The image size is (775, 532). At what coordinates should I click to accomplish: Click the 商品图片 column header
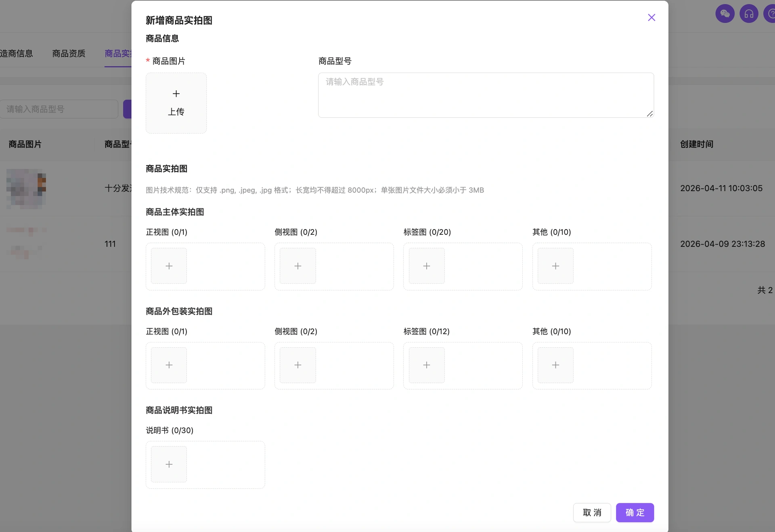25,144
